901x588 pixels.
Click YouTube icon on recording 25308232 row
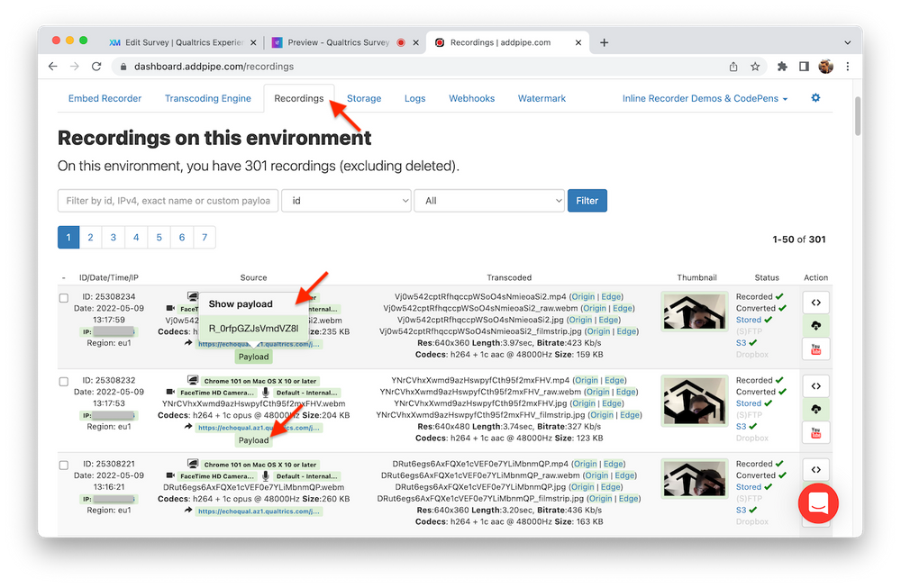815,433
